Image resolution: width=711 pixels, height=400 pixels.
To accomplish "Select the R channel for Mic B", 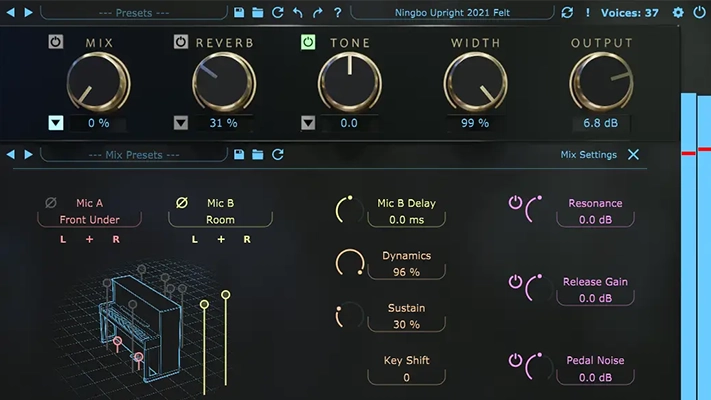I will [245, 240].
